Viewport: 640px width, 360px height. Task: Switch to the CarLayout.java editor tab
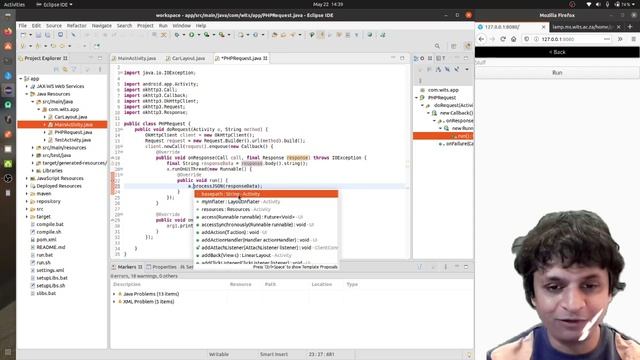188,58
